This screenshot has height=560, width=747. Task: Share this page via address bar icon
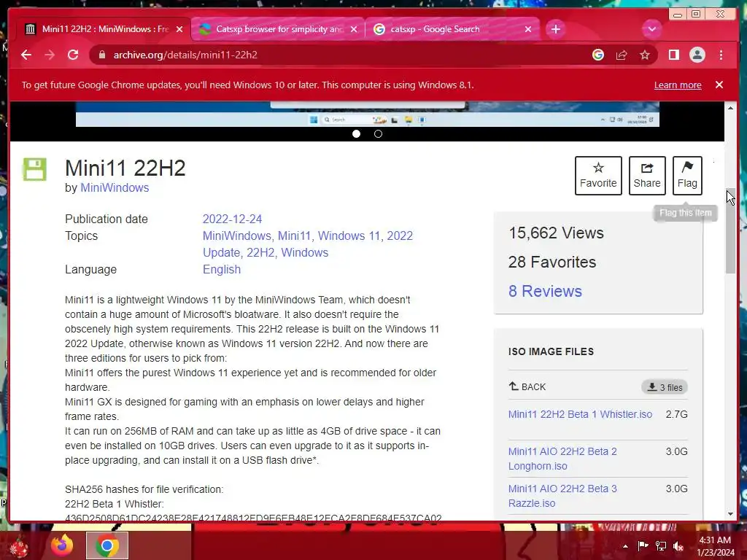pos(622,55)
